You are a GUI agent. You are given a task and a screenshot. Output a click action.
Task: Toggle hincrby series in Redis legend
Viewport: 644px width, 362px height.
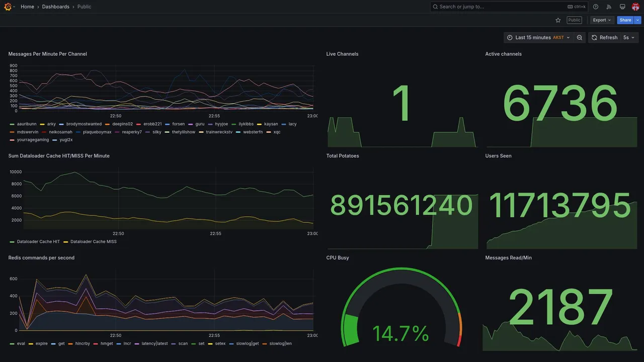(83, 344)
